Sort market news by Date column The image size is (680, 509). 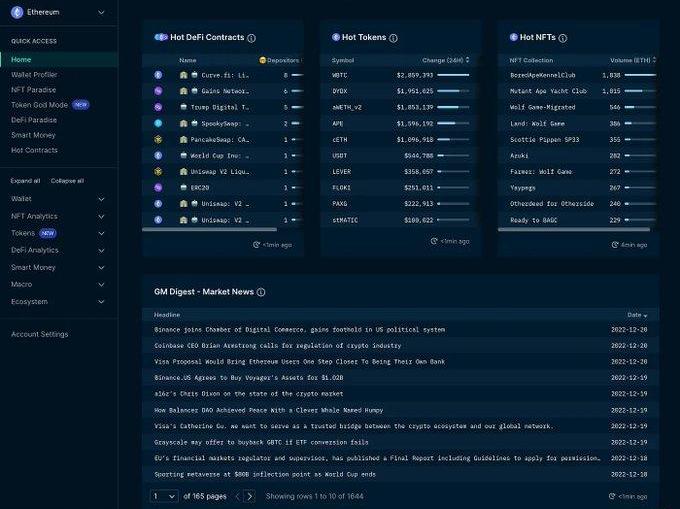tap(637, 315)
